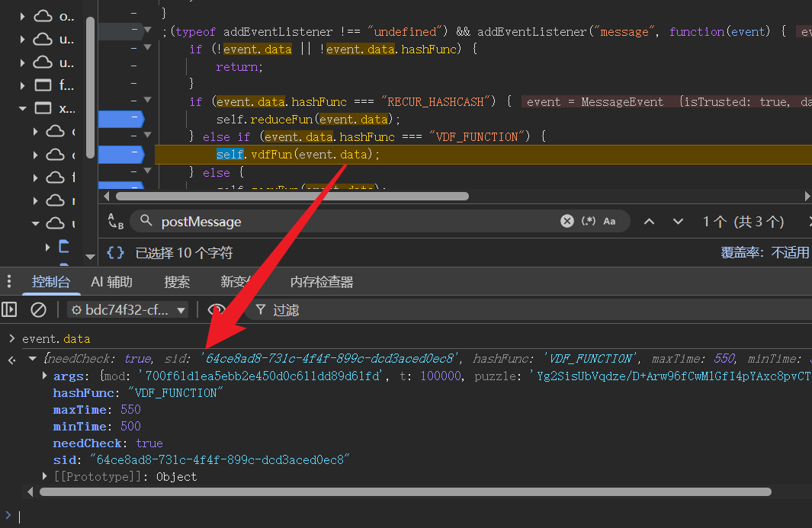The width and height of the screenshot is (812, 528).
Task: Open the AI 辅助 tab
Action: tap(111, 282)
